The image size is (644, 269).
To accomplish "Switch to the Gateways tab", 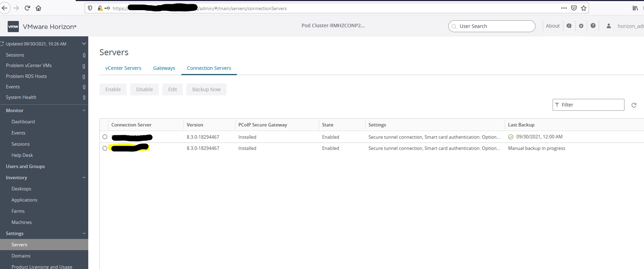I will (x=164, y=68).
